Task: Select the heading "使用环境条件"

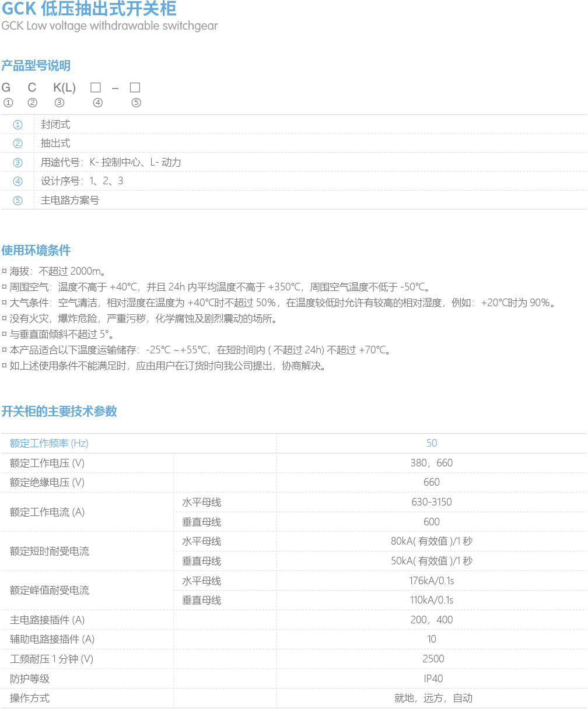Action: click(36, 250)
